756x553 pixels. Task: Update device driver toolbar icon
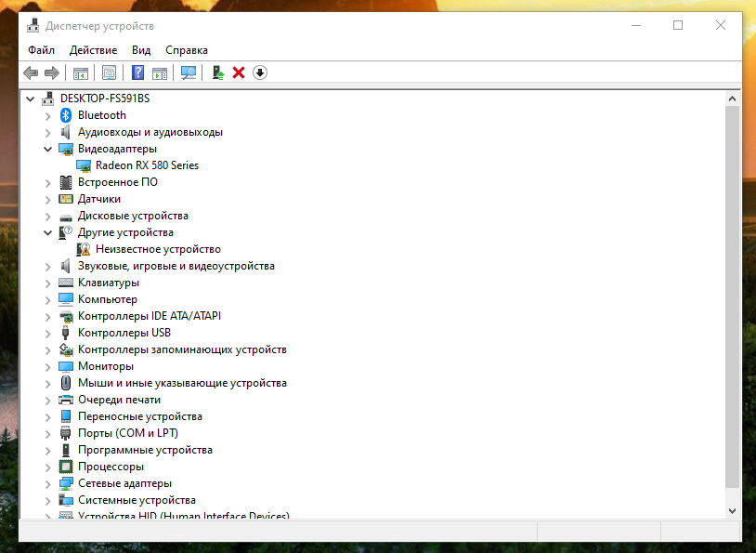tap(218, 72)
